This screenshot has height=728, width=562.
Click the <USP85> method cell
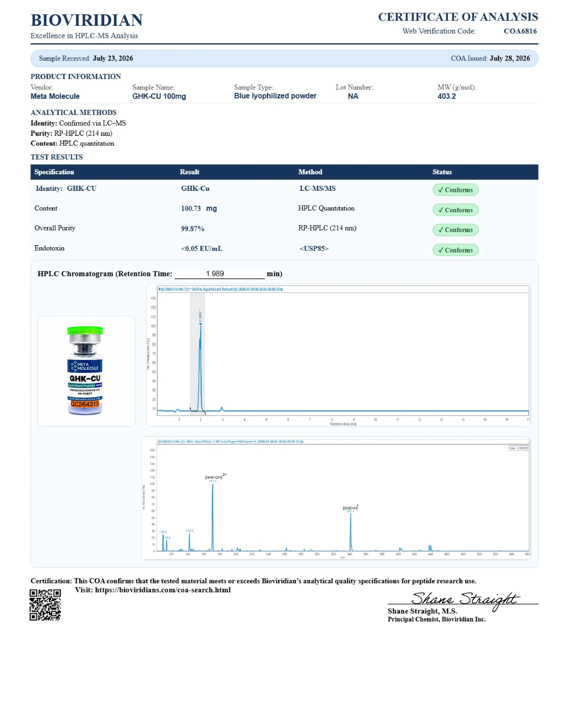(314, 249)
